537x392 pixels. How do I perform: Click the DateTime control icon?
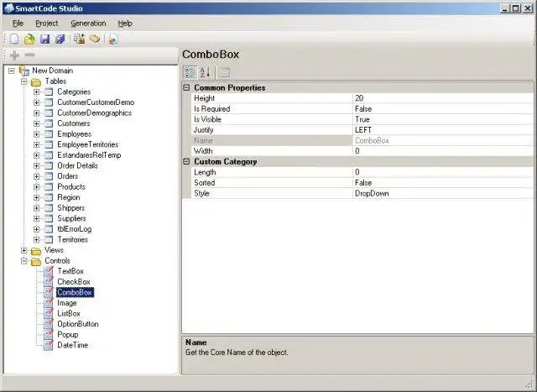pyautogui.click(x=49, y=345)
